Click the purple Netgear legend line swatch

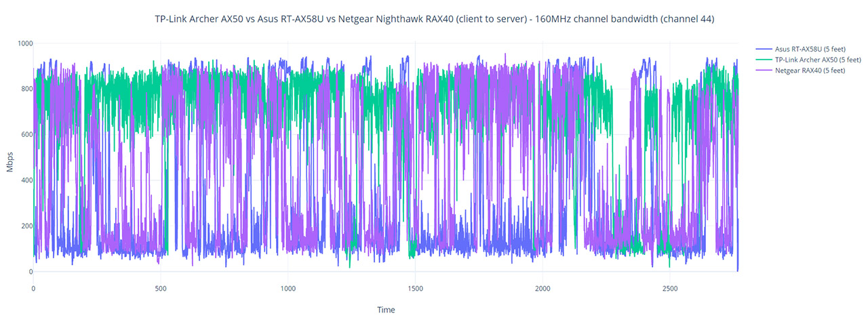pyautogui.click(x=764, y=71)
